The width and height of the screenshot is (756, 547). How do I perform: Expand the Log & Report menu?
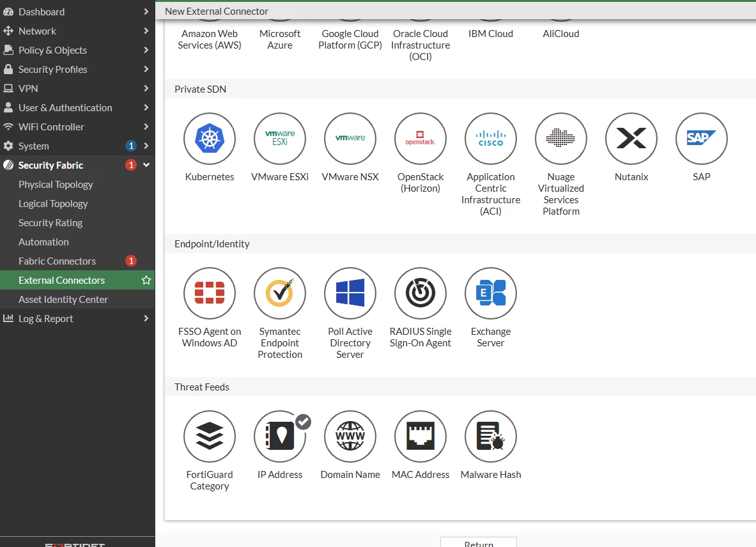point(77,319)
